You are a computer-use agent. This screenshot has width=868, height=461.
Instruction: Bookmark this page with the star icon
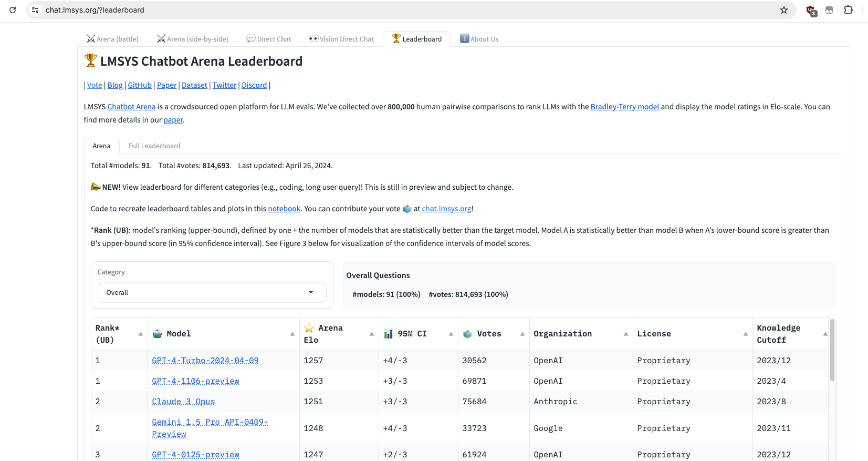(784, 10)
